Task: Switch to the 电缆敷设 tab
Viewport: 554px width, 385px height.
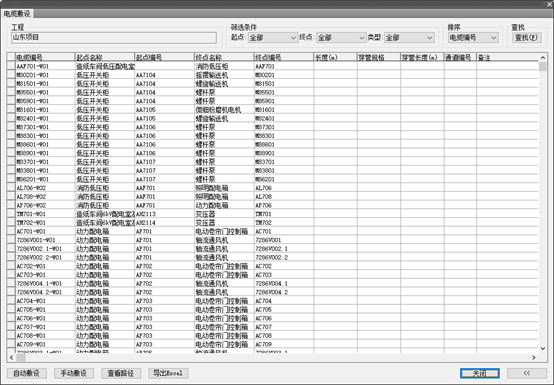Action: 17,13
